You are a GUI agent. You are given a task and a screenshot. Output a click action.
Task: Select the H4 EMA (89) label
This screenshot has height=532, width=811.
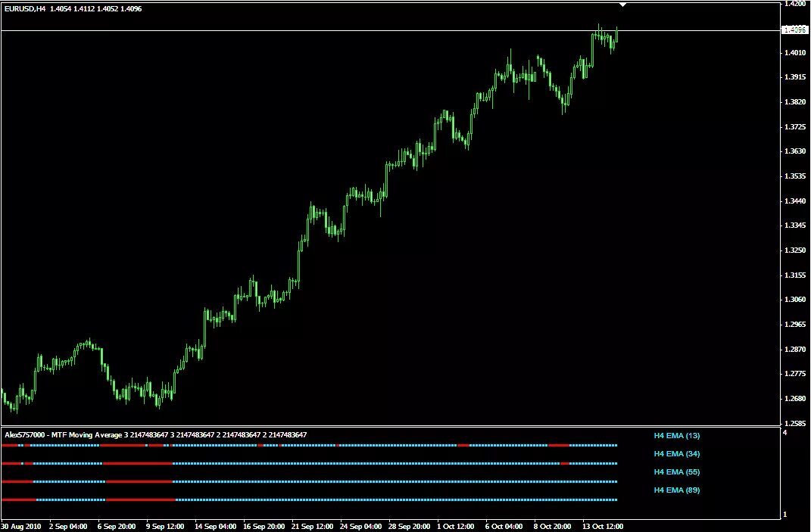676,489
